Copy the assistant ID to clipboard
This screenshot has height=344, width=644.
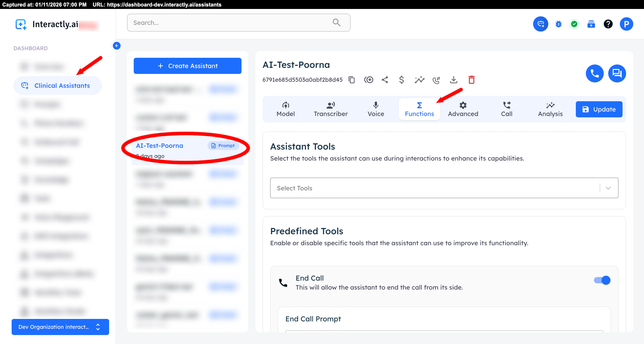pyautogui.click(x=352, y=80)
